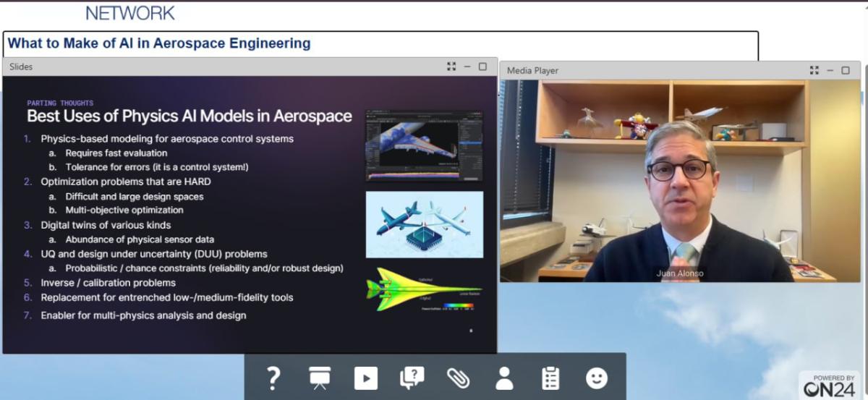The height and width of the screenshot is (400, 868).
Task: Open the Q&A question mark widget
Action: click(x=273, y=378)
